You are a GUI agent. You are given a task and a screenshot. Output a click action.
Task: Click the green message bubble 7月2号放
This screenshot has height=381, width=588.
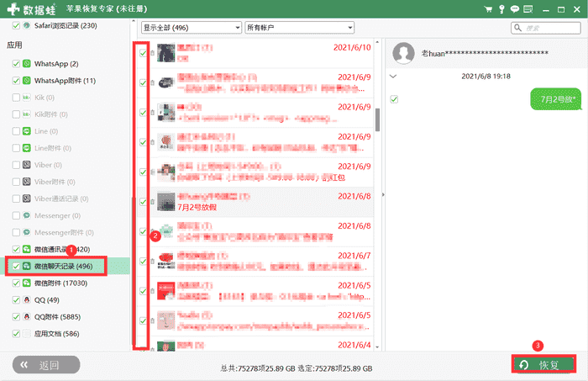[556, 99]
